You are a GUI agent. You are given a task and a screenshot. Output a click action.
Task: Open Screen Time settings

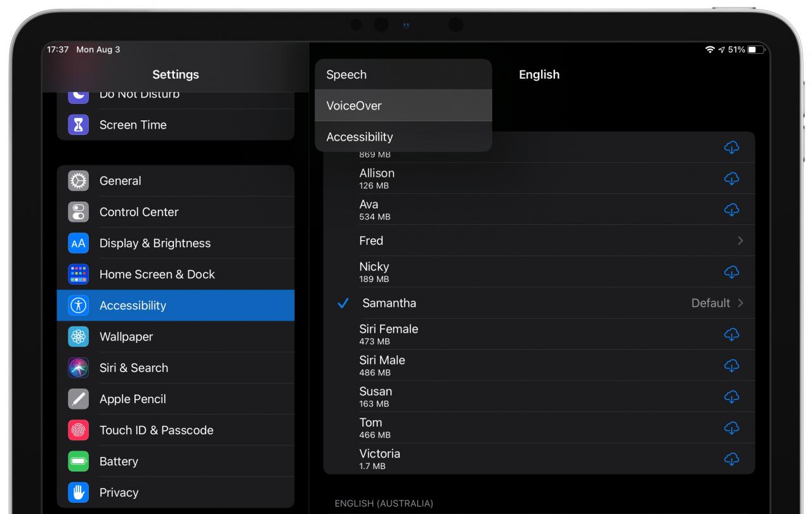pos(176,125)
